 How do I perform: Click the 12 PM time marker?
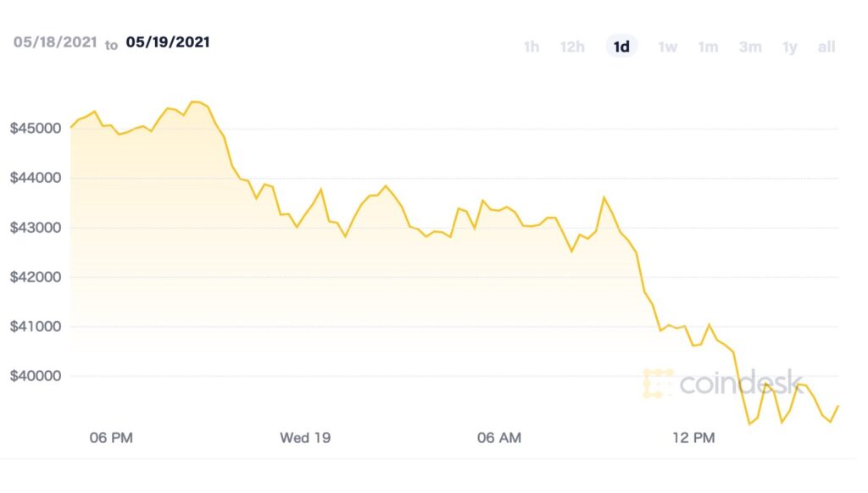point(693,438)
